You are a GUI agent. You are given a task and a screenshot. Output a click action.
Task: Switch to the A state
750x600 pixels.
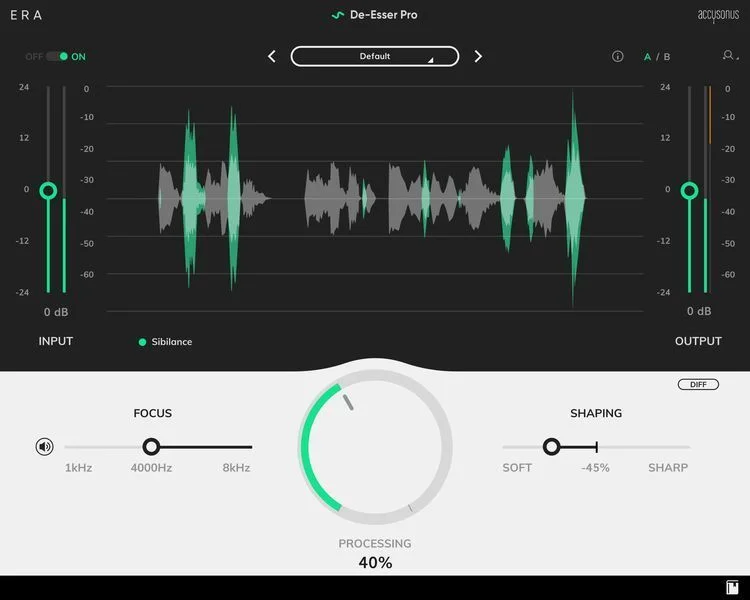pyautogui.click(x=647, y=57)
